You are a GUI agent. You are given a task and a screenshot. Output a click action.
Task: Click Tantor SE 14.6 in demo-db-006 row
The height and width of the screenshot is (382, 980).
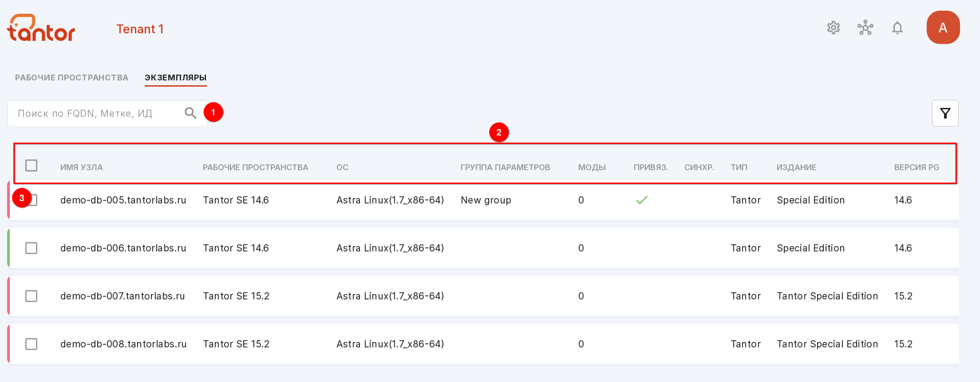[x=236, y=248]
